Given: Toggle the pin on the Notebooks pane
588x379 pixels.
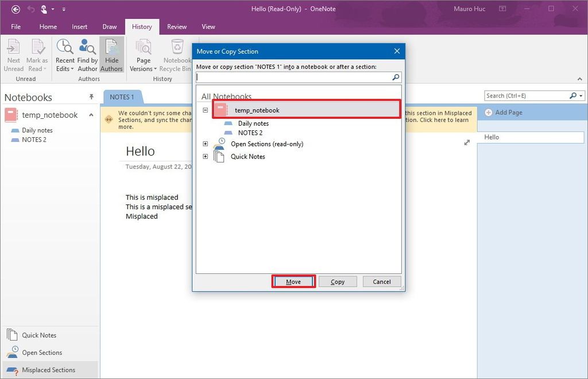Looking at the screenshot, I should pyautogui.click(x=91, y=96).
